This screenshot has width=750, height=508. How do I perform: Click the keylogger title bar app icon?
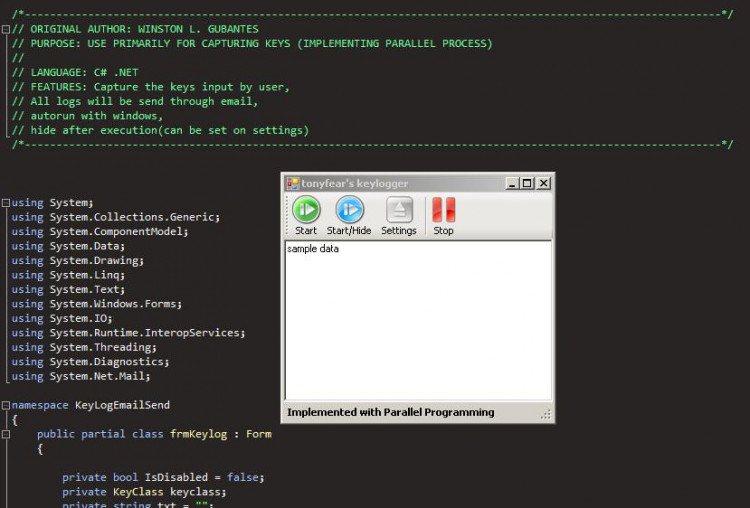coord(292,183)
